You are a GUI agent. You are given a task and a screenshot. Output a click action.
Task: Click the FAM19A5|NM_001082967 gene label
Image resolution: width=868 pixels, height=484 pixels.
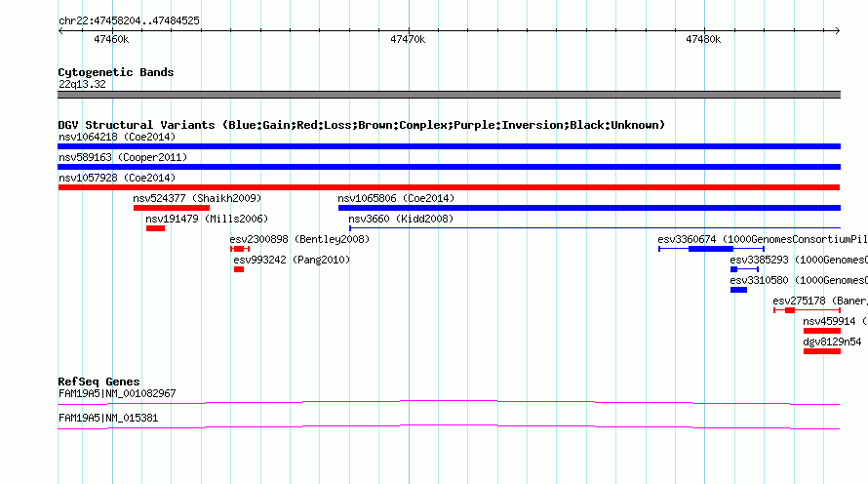tap(117, 393)
